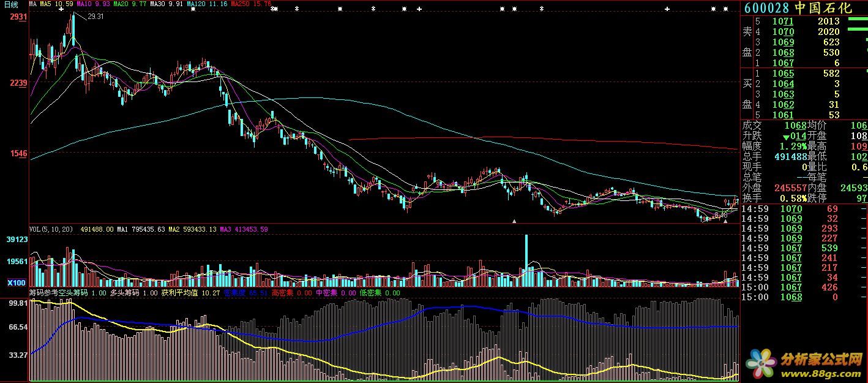868x383 pixels.
Task: Click the 高密集 0.00 label
Action: [x=291, y=293]
